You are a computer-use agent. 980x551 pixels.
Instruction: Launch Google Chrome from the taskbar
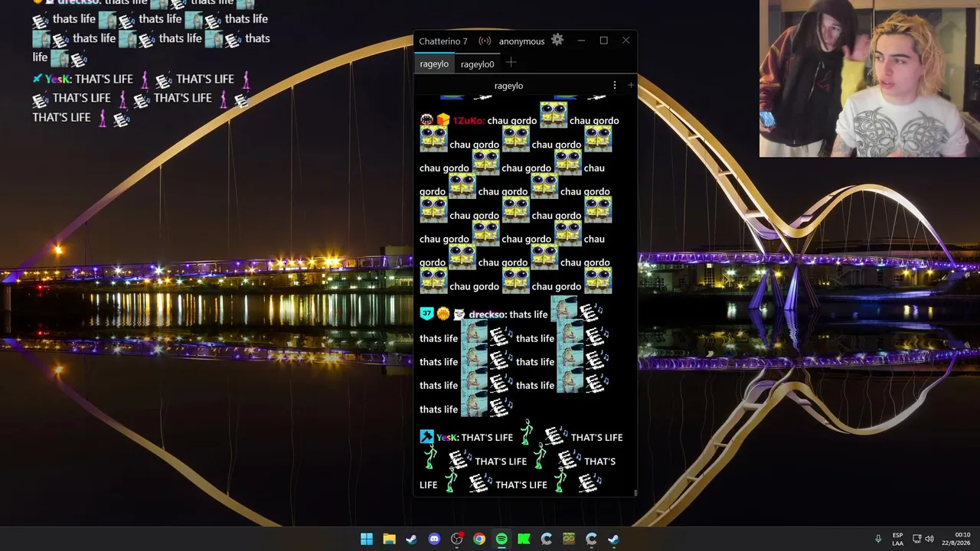tap(479, 539)
